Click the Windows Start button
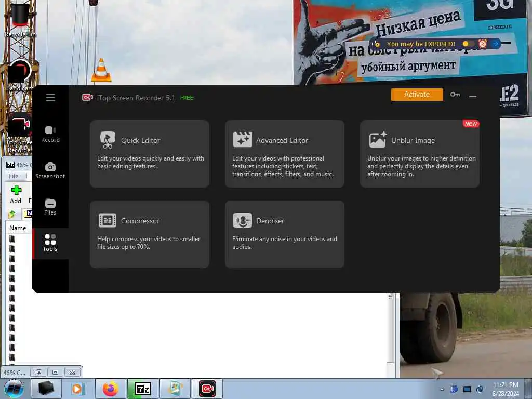Viewport: 532px width, 399px height. (x=14, y=389)
